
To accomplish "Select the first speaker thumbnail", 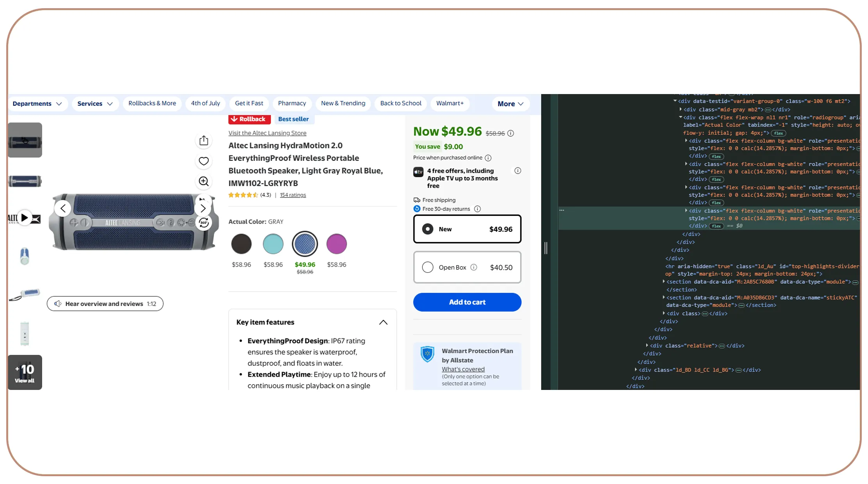I will (25, 140).
